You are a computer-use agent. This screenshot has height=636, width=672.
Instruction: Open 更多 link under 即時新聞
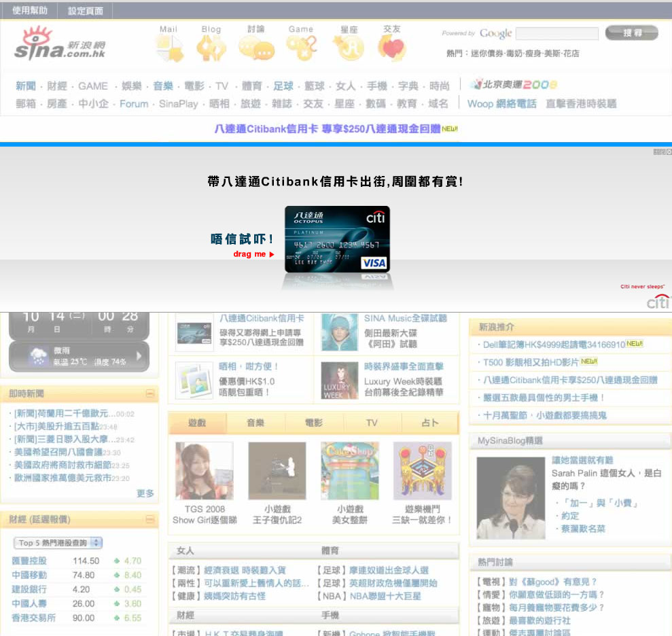(x=145, y=493)
